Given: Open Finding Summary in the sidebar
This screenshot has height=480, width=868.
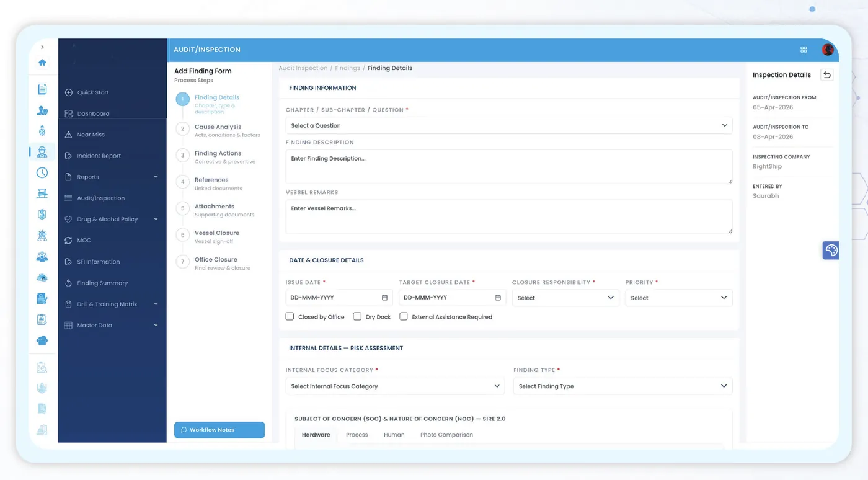Looking at the screenshot, I should click(x=102, y=283).
